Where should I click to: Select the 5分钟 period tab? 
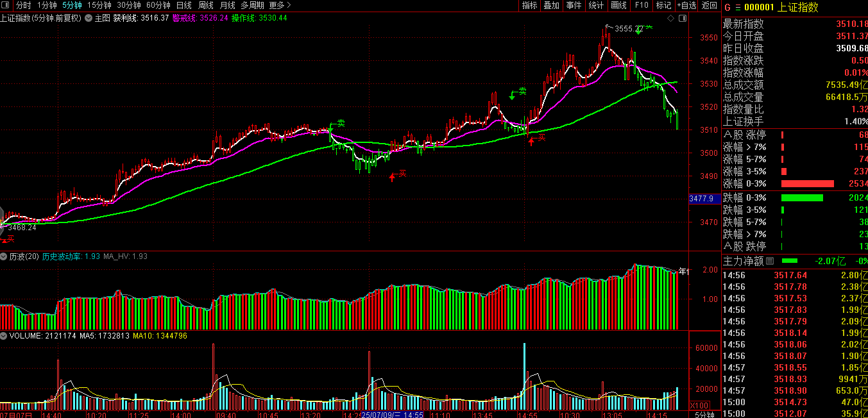click(72, 5)
